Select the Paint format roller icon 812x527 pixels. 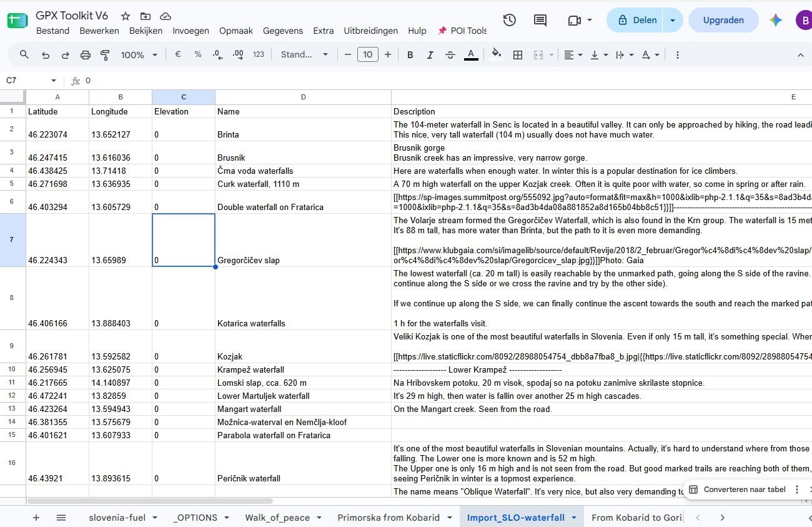pyautogui.click(x=105, y=55)
